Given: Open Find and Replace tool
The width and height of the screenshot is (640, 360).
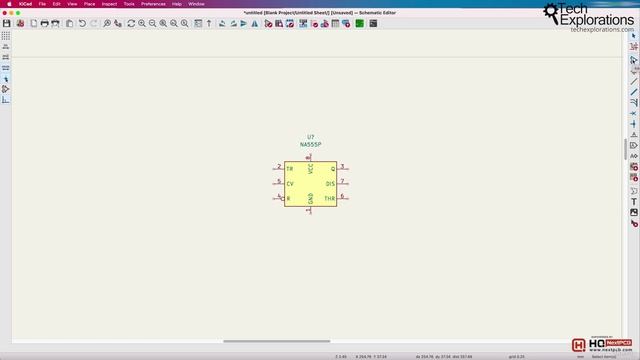Looking at the screenshot, I should 118,23.
